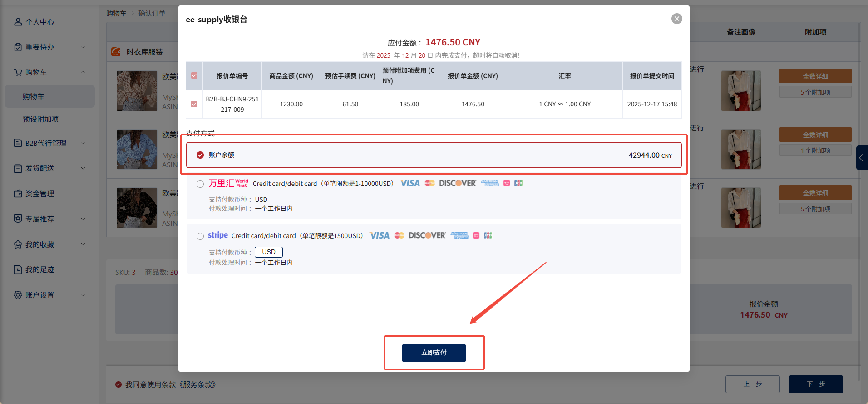
Task: Close the ee-supply收银台 dialog
Action: [676, 19]
